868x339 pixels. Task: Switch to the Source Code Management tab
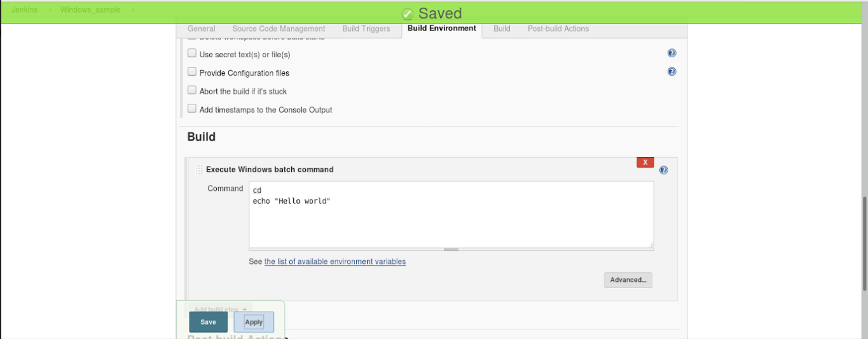(x=279, y=29)
